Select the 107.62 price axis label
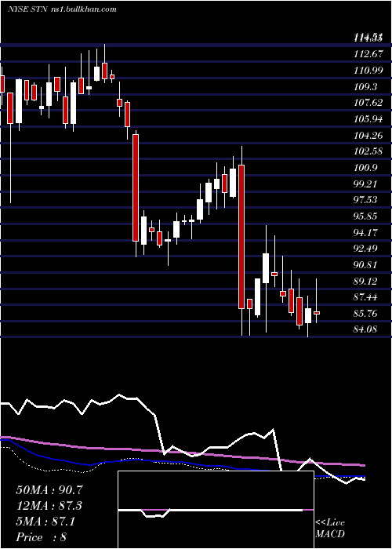 368,103
